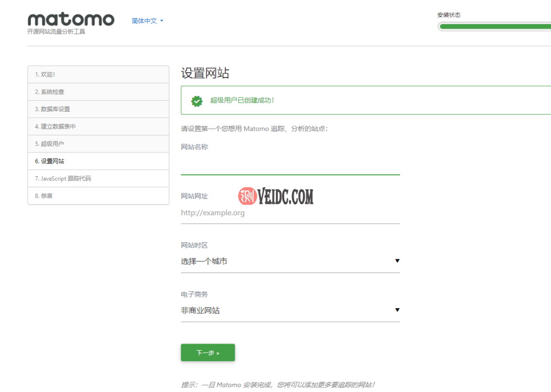Click the 提示 hint text at bottom
Viewport: 551px width, 392px height.
[x=278, y=385]
